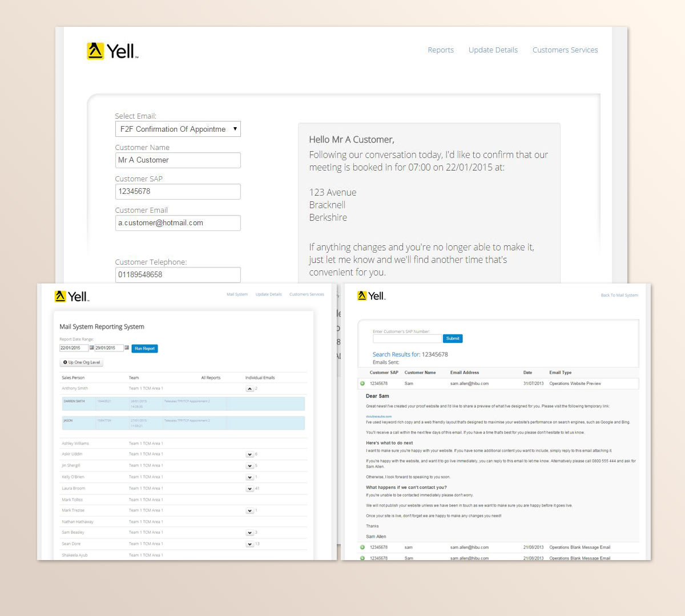Click the 123 Avenue address line in preview
Screen dimensions: 685x616
(333, 193)
